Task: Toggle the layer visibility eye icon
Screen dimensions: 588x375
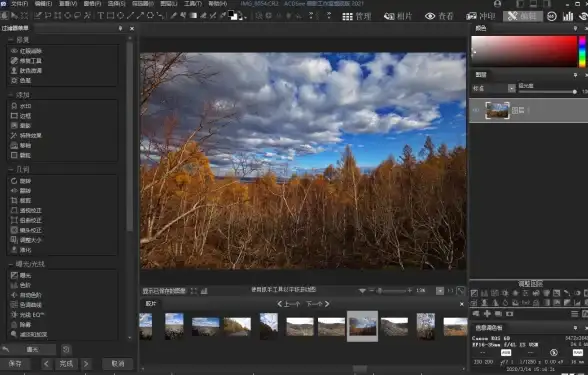Action: pos(476,110)
